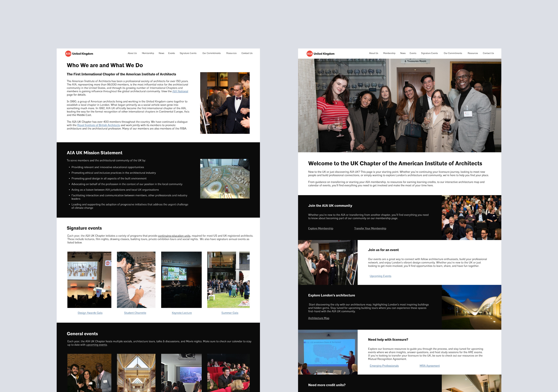558x392 pixels.
Task: Open News in the Who We Are page menu
Action: click(x=161, y=53)
